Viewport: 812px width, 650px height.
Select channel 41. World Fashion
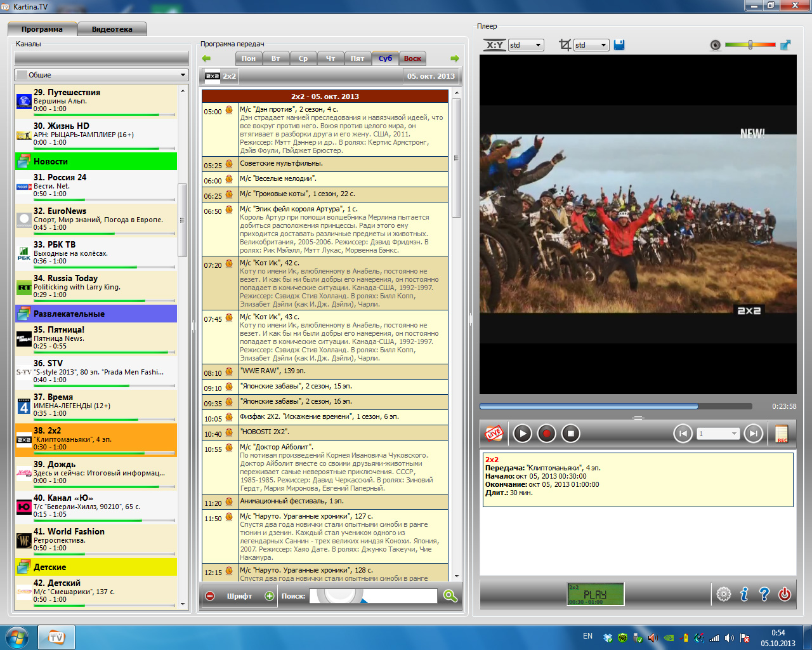click(x=96, y=540)
